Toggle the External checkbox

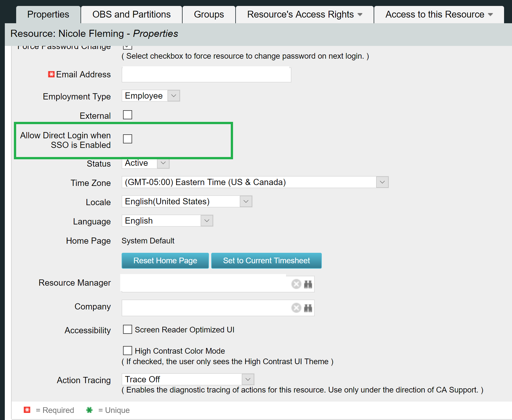click(x=128, y=115)
